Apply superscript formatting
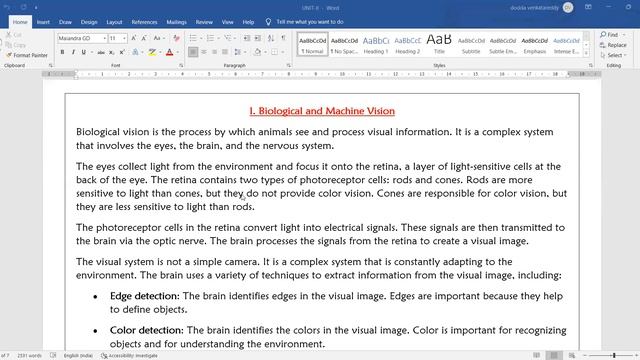The image size is (640, 360). [x=122, y=52]
